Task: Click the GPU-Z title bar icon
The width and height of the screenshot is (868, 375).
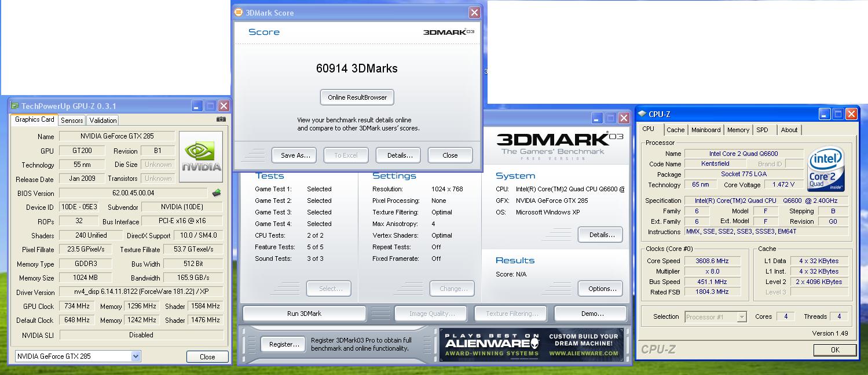Action: point(14,105)
